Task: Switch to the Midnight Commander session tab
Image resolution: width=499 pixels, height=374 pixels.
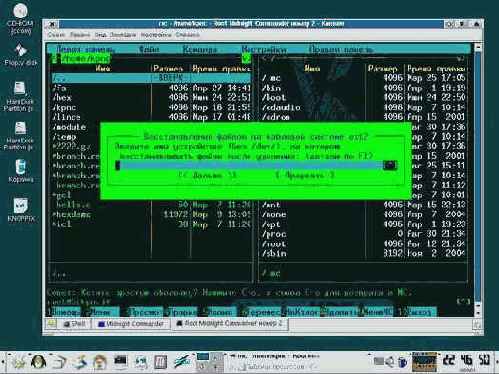Action: [131, 324]
